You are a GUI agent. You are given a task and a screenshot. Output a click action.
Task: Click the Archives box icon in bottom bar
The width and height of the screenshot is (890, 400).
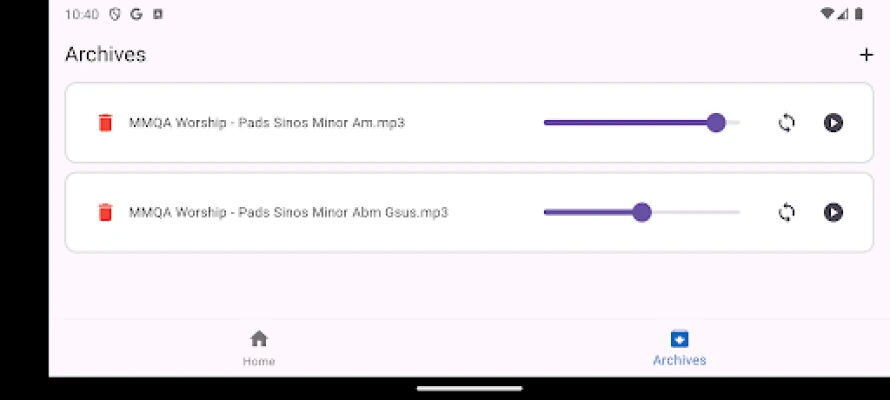pos(679,339)
